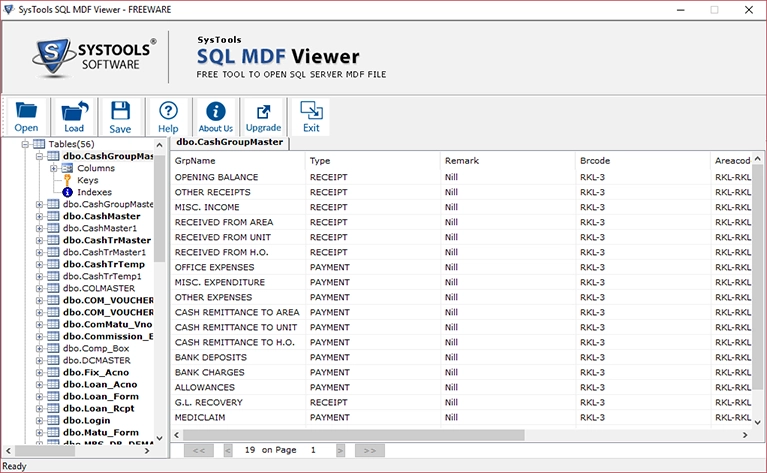Screen dimensions: 767x473
Task: Select the dbo.CashTrMaster1 tree item
Action: pos(104,252)
